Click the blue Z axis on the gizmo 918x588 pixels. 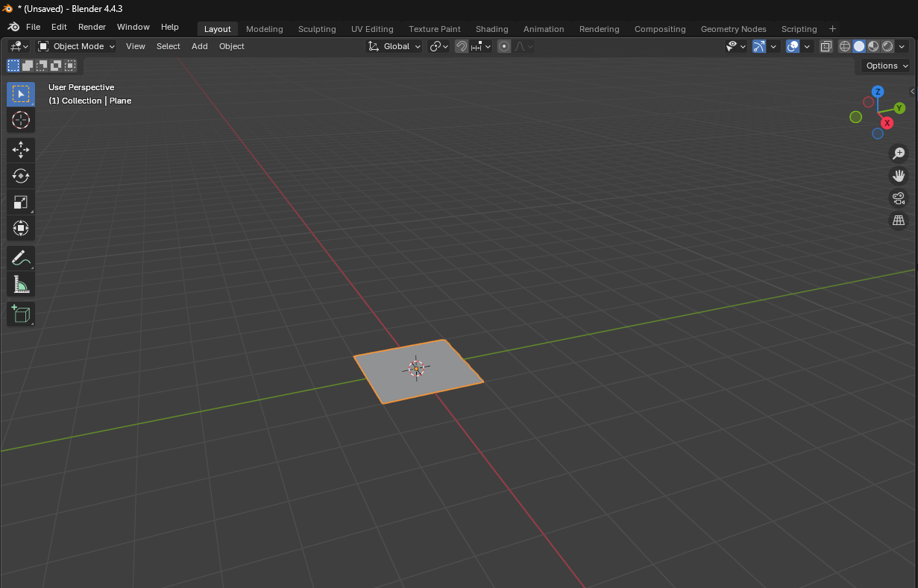coord(878,92)
